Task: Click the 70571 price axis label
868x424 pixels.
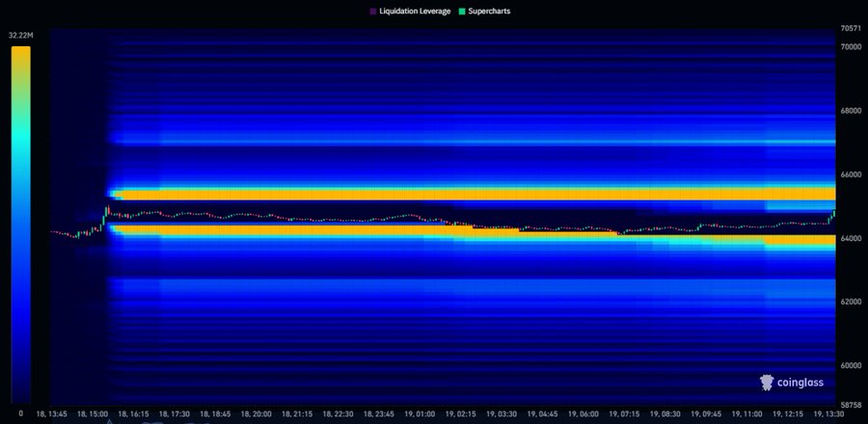Action: pyautogui.click(x=851, y=28)
